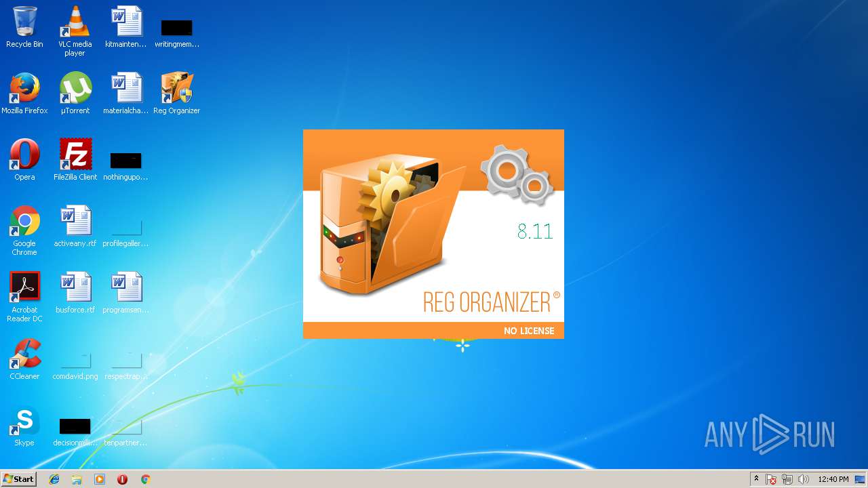
Task: Launch Internet Explorer from the taskbar
Action: pyautogui.click(x=54, y=479)
